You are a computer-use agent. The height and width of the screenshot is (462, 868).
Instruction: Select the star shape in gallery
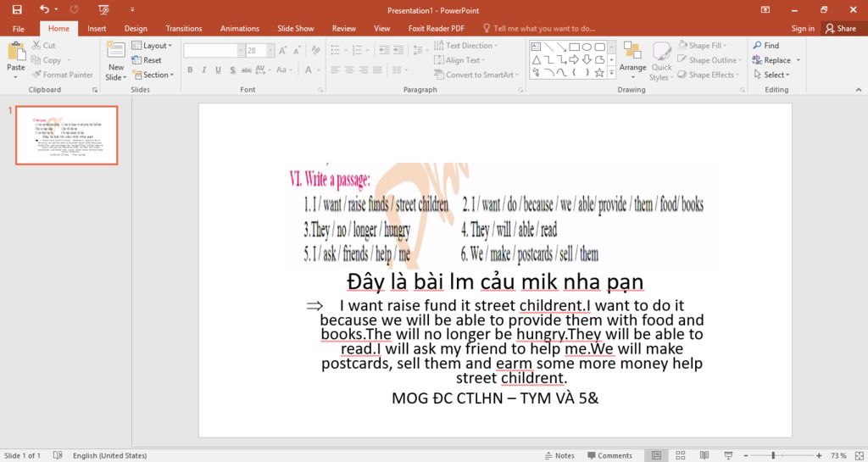click(599, 73)
